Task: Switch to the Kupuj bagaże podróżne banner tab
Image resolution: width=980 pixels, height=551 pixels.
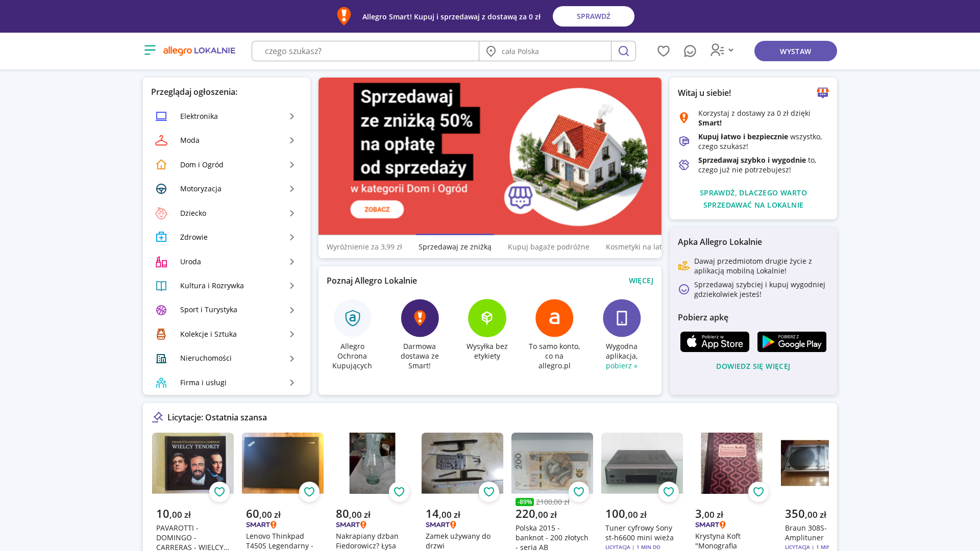Action: pos(549,247)
